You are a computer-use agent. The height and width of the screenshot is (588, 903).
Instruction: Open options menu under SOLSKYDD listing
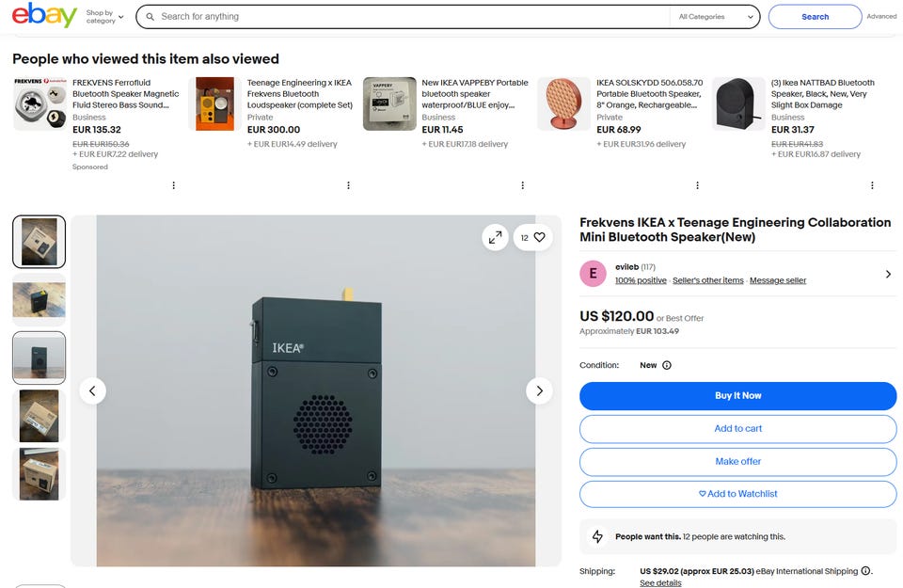697,185
